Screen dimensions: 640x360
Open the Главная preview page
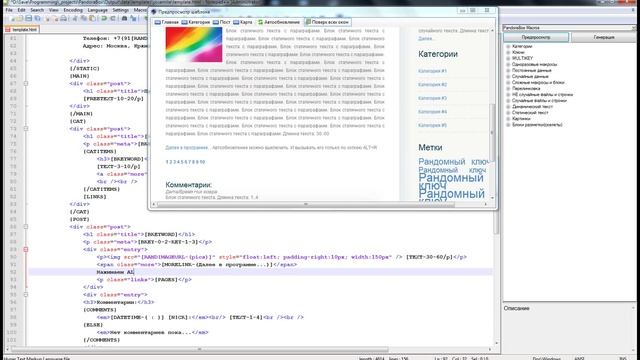tap(167, 22)
